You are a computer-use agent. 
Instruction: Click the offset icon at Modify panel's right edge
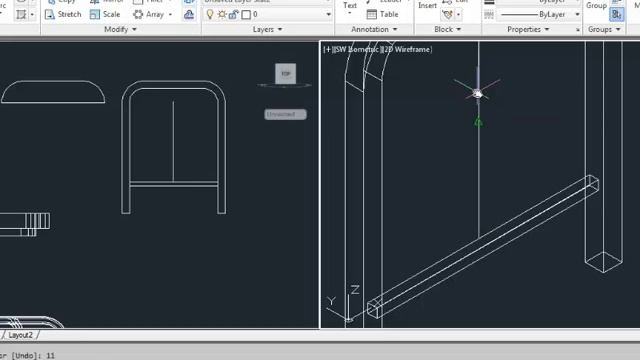tap(189, 14)
